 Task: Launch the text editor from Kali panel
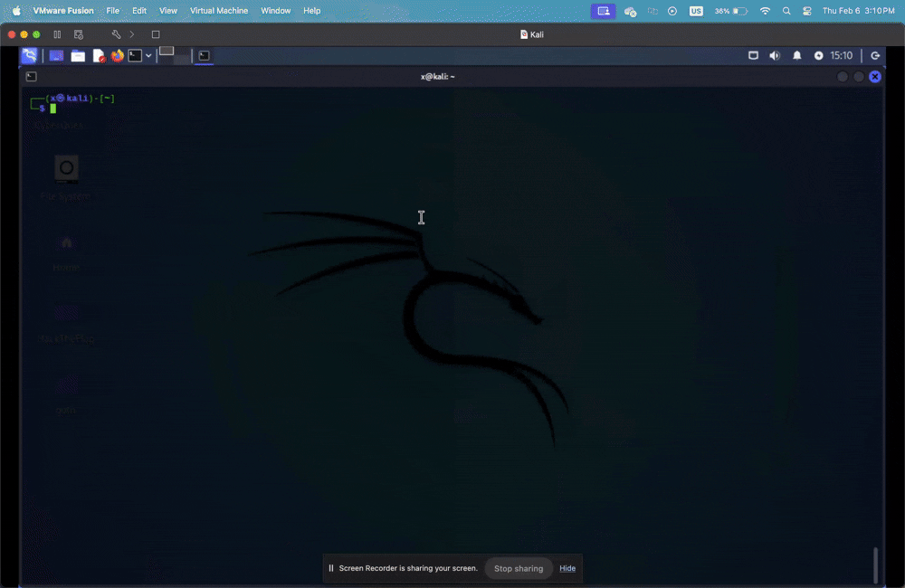[x=99, y=55]
